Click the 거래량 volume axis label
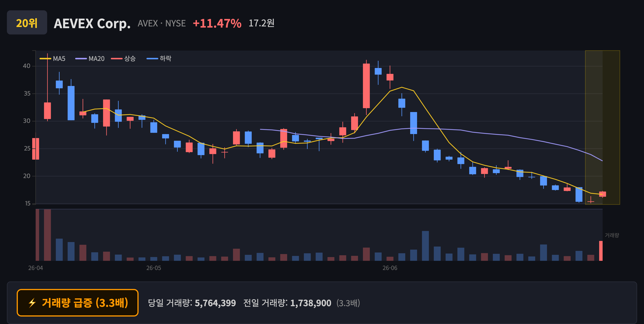Image resolution: width=644 pixels, height=324 pixels. pos(612,235)
